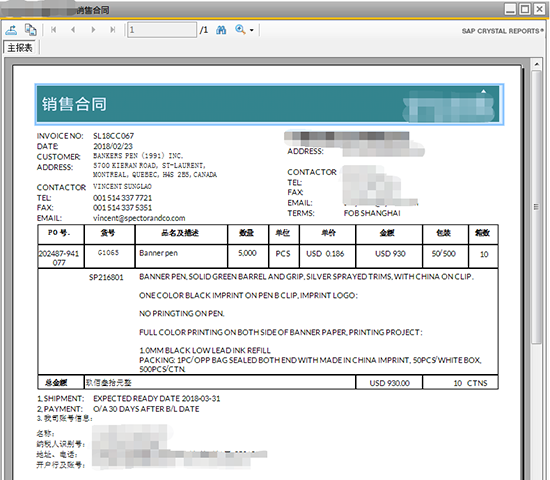Click email vincent@spectorandco.com

(x=139, y=218)
